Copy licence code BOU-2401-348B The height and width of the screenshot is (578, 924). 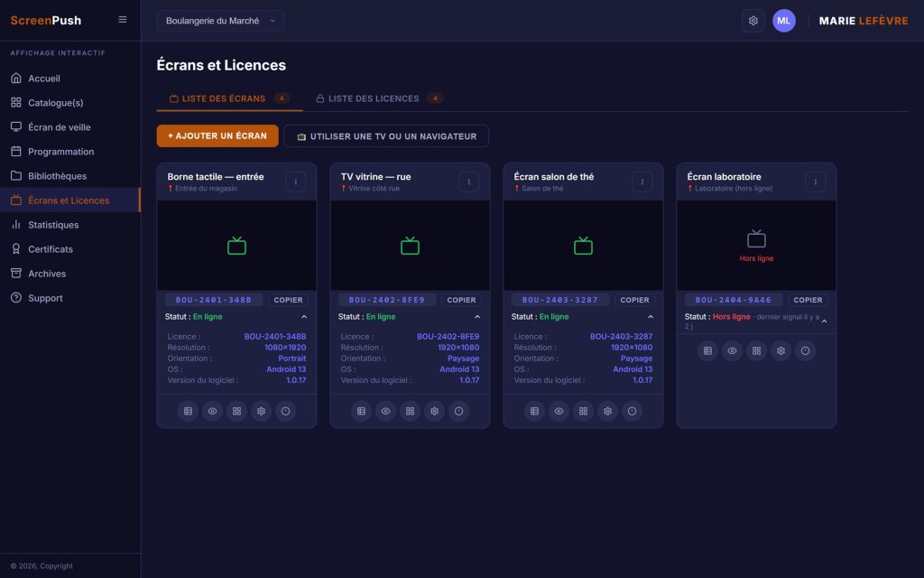pos(288,300)
